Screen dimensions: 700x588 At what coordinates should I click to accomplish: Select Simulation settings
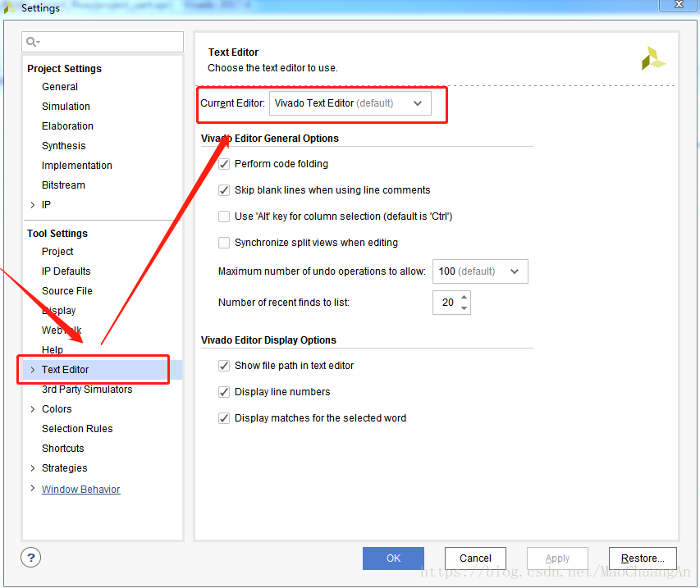66,107
